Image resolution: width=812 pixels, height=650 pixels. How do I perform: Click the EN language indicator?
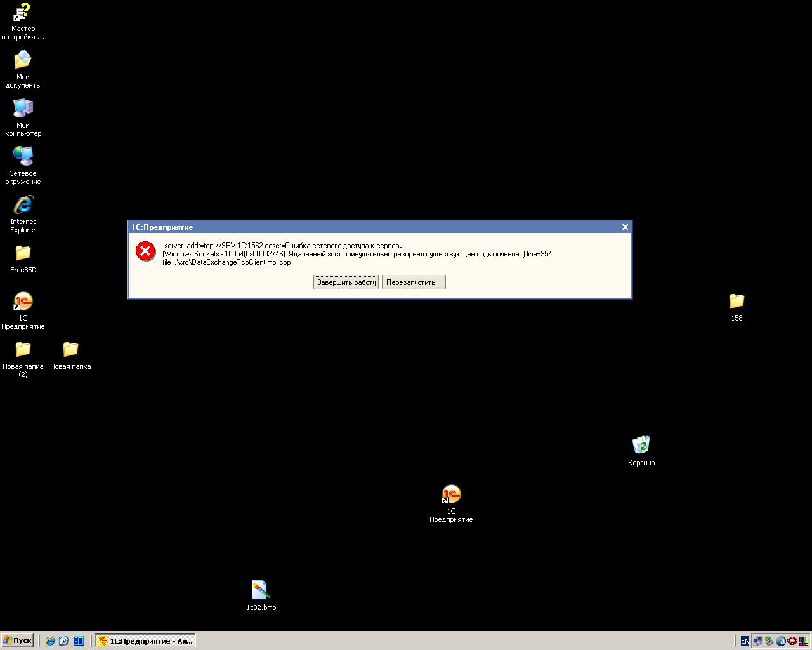coord(745,641)
